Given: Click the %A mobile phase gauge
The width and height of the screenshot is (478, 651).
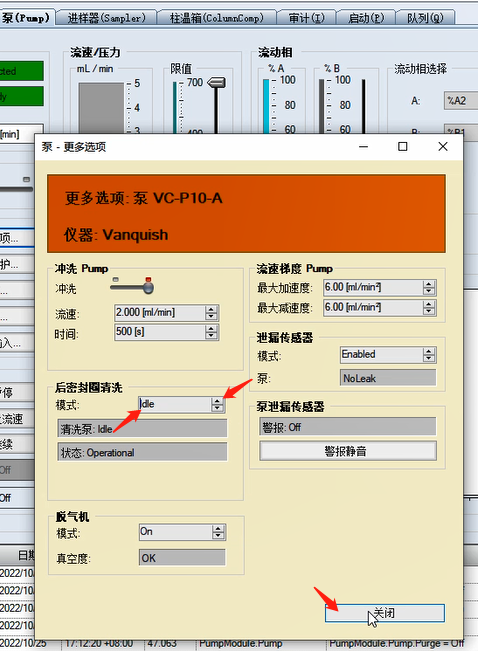Looking at the screenshot, I should click(x=266, y=106).
